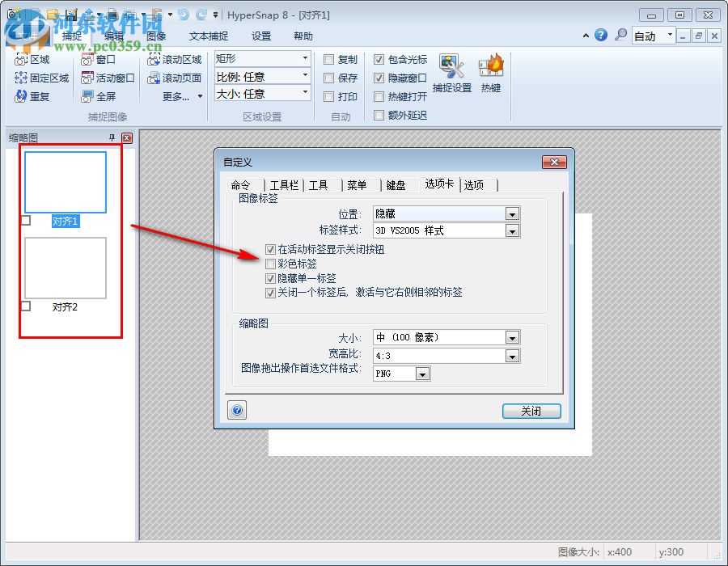Viewport: 728px width, 566px height.
Task: Select the 区域 (Region) capture tool
Action: (34, 58)
